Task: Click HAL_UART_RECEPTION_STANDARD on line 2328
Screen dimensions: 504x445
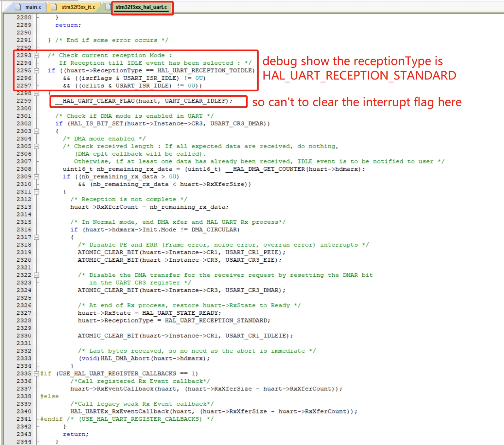Action: [x=216, y=321]
